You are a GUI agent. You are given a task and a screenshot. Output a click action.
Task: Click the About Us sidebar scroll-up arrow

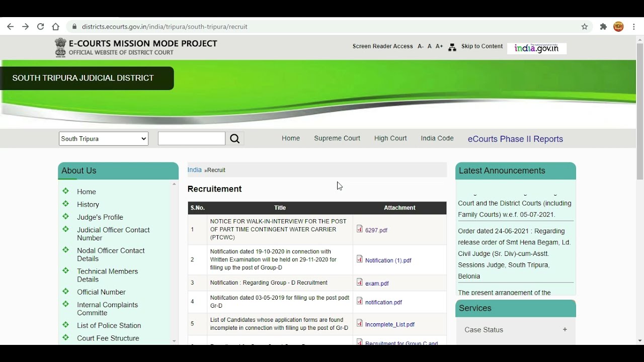coord(174,184)
